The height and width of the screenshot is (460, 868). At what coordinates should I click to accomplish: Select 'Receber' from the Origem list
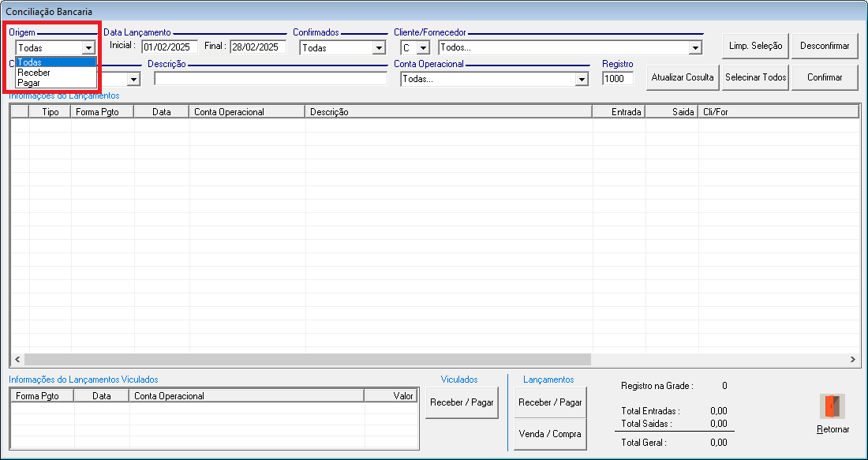[34, 73]
